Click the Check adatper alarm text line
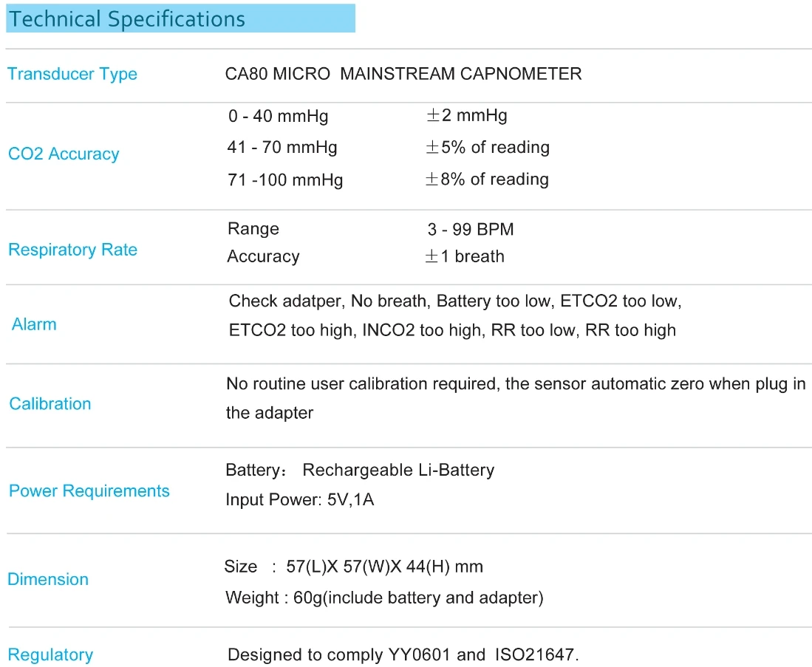The image size is (812, 667). coord(455,301)
